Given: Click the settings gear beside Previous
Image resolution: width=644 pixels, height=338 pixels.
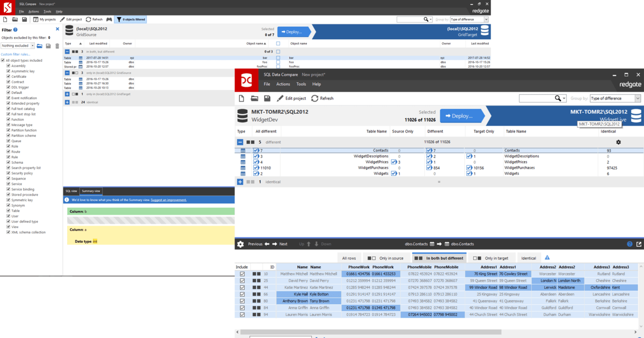Looking at the screenshot, I should point(240,244).
